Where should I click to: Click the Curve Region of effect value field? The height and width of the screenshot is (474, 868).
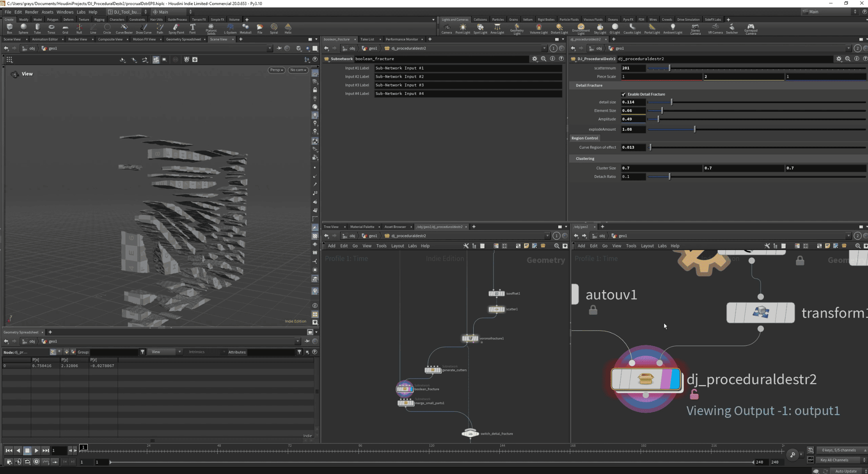coord(633,147)
